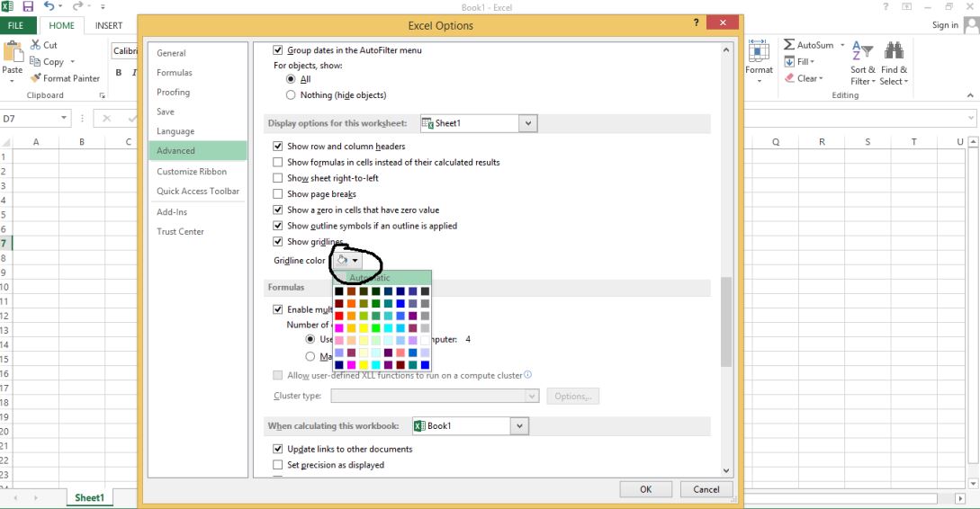The height and width of the screenshot is (509, 980).
Task: Pick the bright green swatch in palette
Action: [x=375, y=328]
